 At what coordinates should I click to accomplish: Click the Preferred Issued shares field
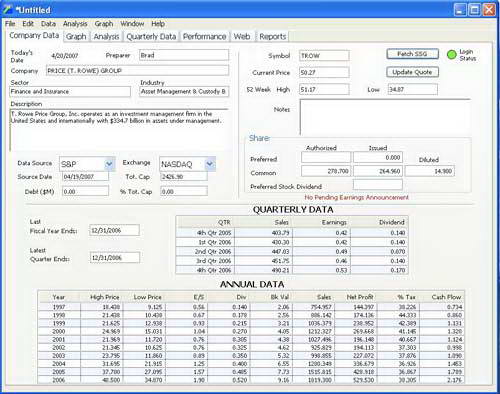(378, 157)
